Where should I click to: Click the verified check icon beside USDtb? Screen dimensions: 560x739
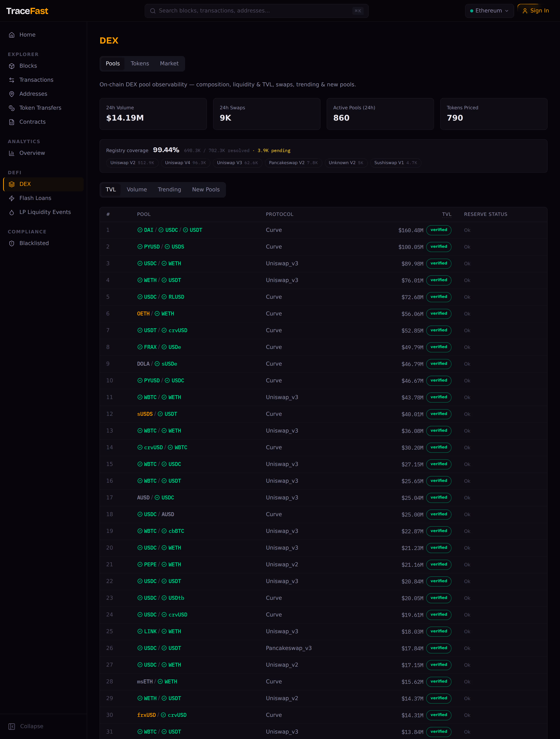click(164, 598)
